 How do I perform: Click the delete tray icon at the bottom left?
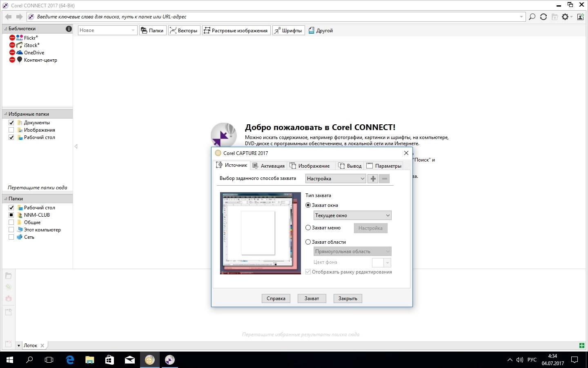point(9,344)
